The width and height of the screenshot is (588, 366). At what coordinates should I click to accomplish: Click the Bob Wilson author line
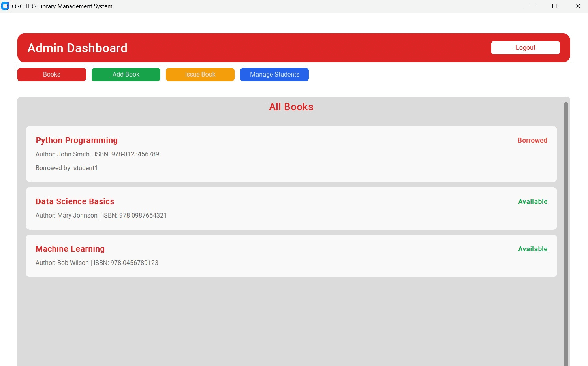tap(97, 263)
